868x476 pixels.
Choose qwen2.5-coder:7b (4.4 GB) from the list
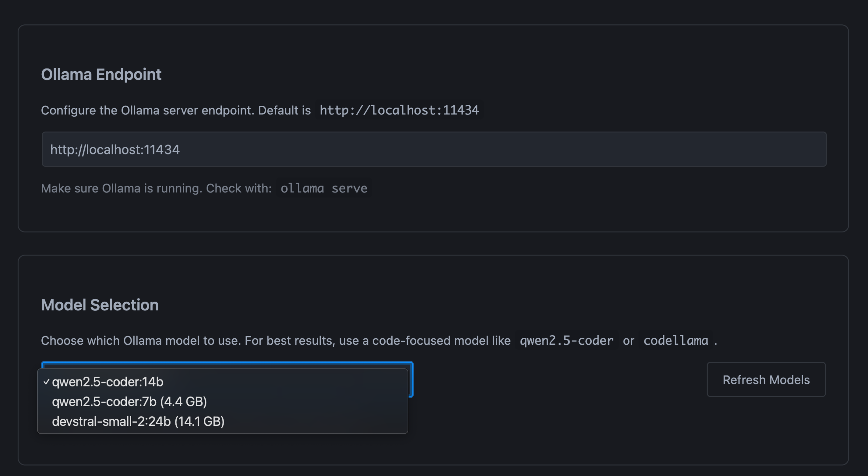[x=129, y=402]
